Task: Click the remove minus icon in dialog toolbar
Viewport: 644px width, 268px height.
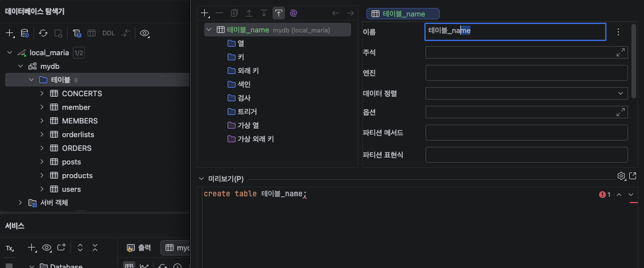Action: tap(220, 13)
